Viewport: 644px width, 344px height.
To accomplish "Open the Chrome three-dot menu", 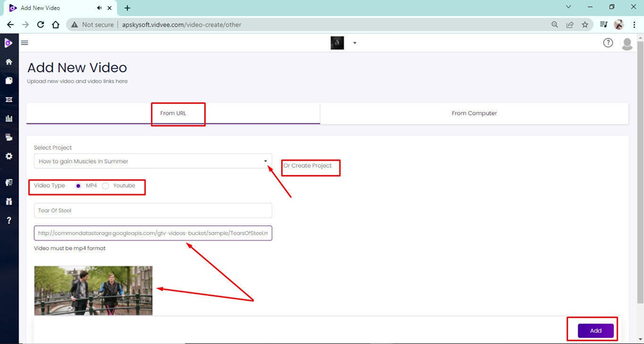I will point(634,25).
